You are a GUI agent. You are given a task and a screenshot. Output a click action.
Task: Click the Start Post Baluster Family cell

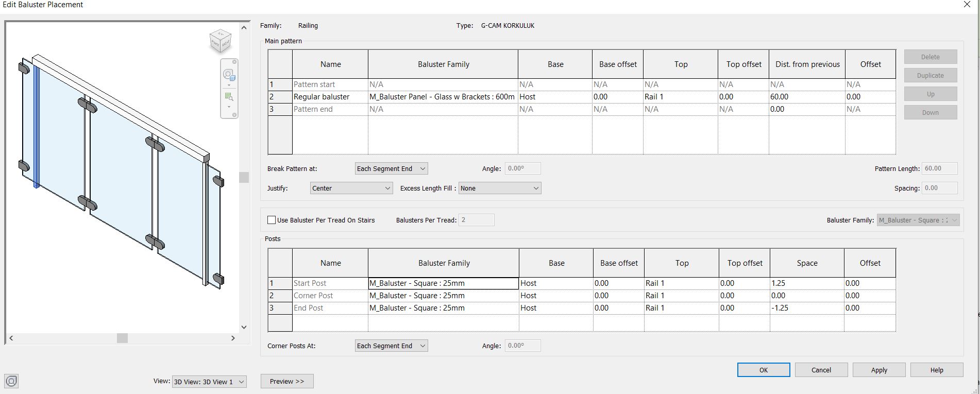[x=443, y=283]
